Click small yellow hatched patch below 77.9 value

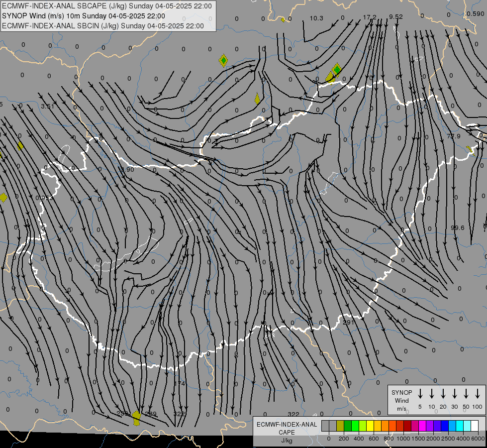pyautogui.click(x=470, y=151)
